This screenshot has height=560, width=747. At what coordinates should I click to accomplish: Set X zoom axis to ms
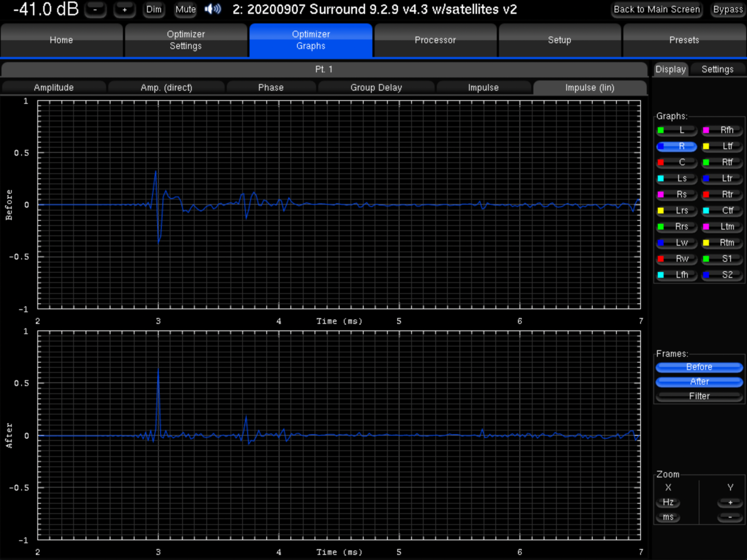[x=668, y=517]
